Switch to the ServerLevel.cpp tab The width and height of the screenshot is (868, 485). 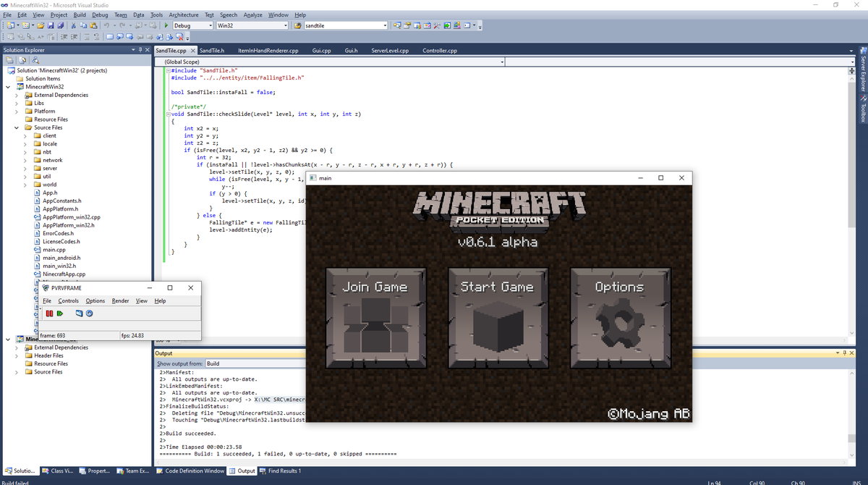click(x=390, y=51)
